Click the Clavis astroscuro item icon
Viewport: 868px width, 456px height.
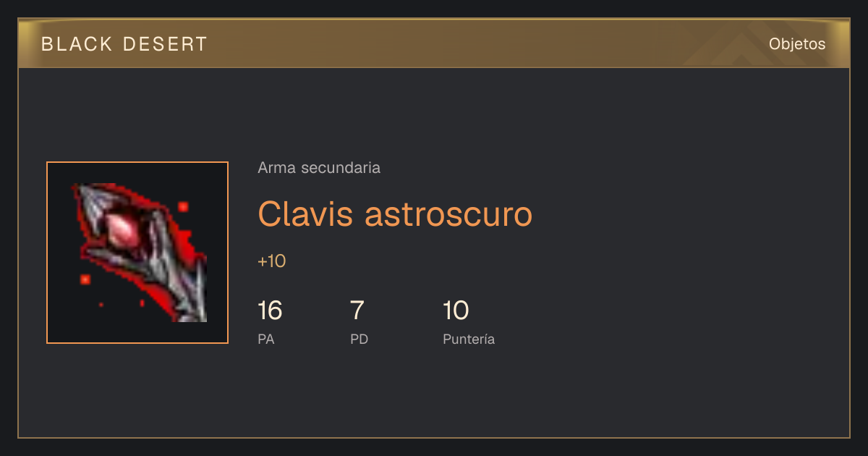pos(137,253)
